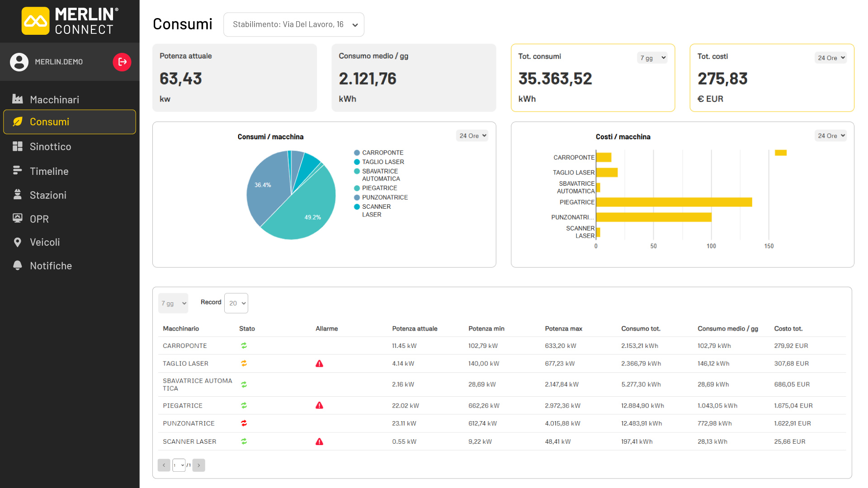
Task: Open Tot. consumi 7 gg period dropdown
Action: click(652, 58)
